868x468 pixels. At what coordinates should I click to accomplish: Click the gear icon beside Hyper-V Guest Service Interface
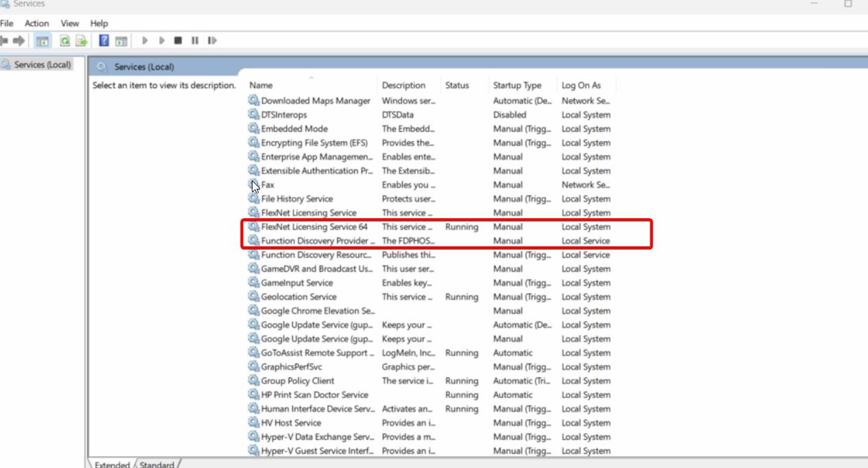pyautogui.click(x=254, y=451)
